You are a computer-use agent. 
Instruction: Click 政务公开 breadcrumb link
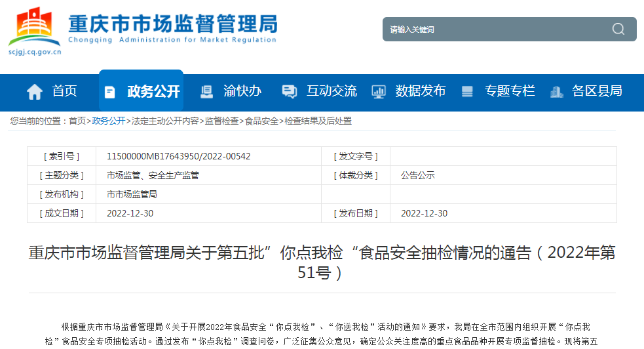(x=108, y=121)
